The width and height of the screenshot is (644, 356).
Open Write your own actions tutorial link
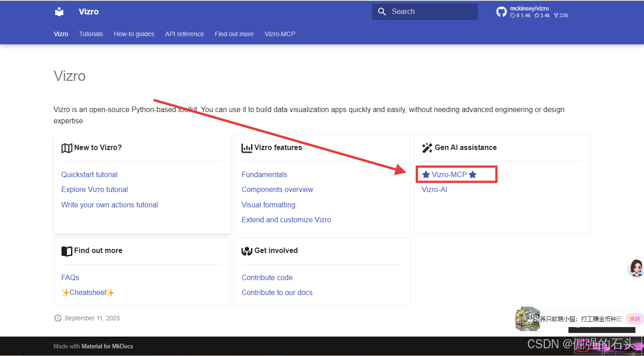(110, 205)
